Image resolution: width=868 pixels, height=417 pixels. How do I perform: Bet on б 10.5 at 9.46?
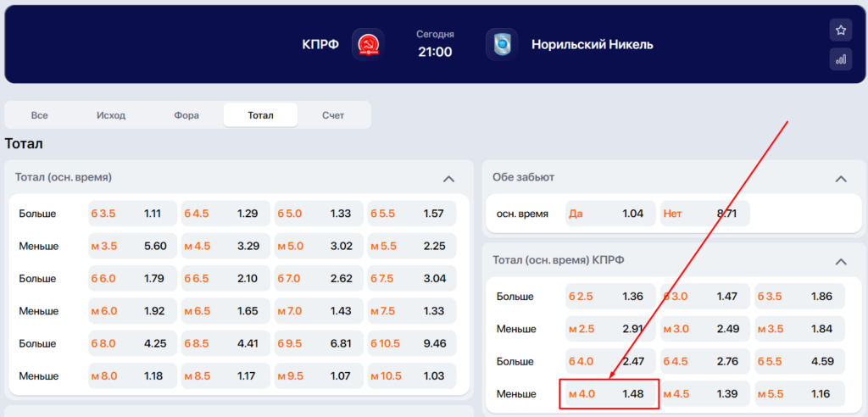click(412, 343)
